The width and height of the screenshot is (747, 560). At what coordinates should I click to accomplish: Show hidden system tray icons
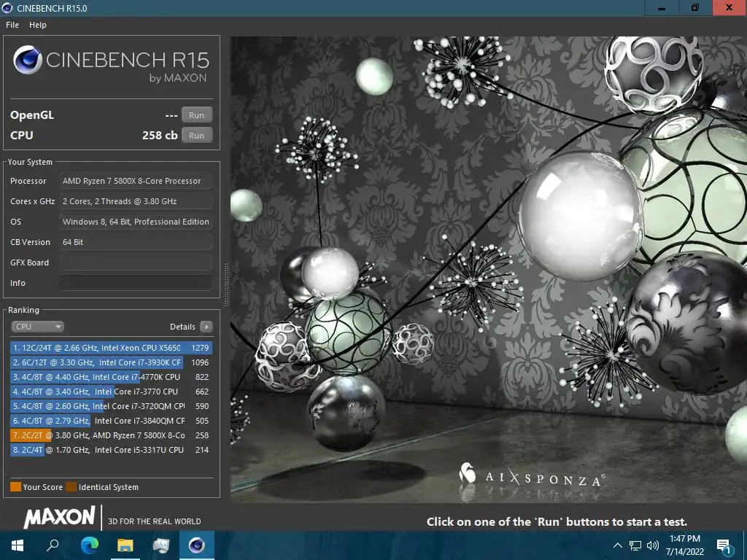point(617,545)
